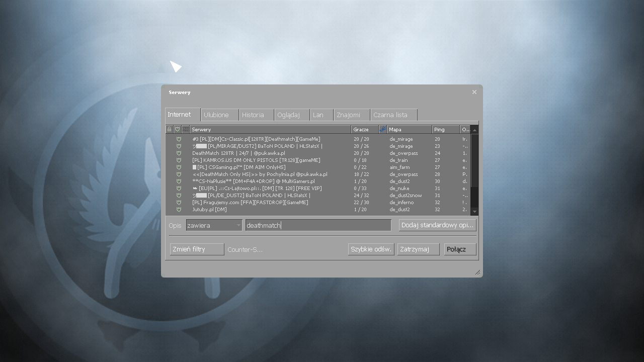This screenshot has width=644, height=362.
Task: Click the Zmień filtry button
Action: [x=197, y=249]
